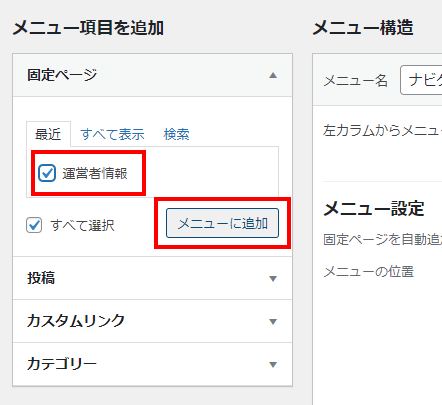The width and height of the screenshot is (442, 405).
Task: Switch to the 最近 tab
Action: 48,134
